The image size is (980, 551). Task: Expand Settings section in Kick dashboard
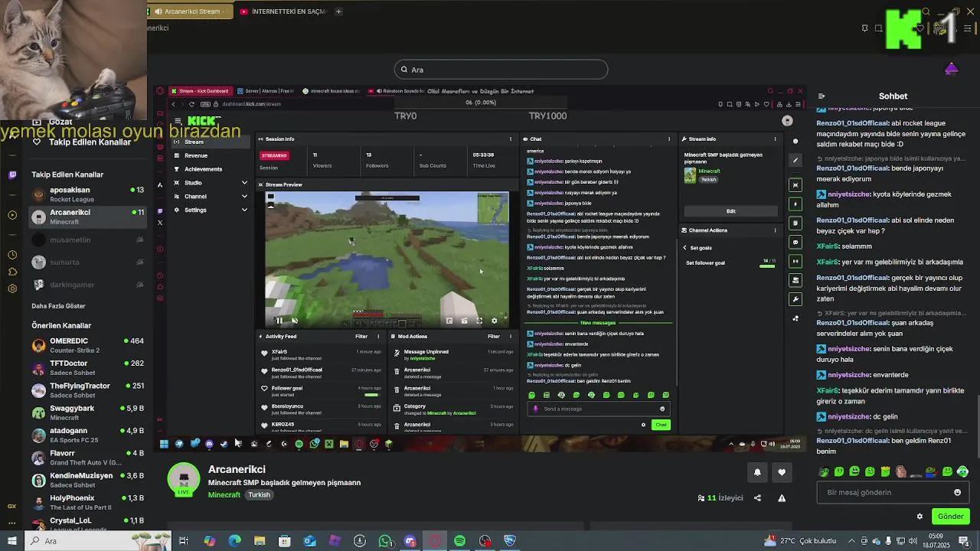pyautogui.click(x=211, y=210)
